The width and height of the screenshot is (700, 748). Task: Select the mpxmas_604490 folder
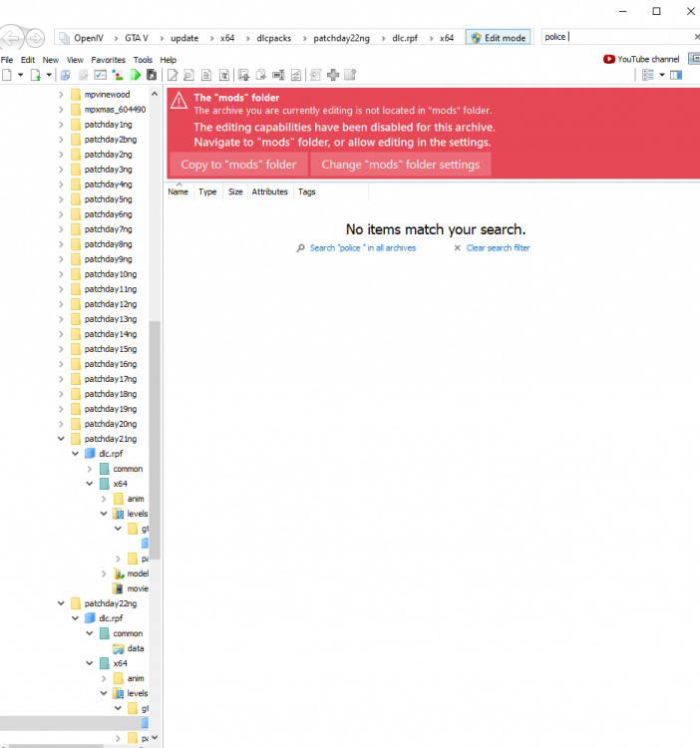(115, 110)
